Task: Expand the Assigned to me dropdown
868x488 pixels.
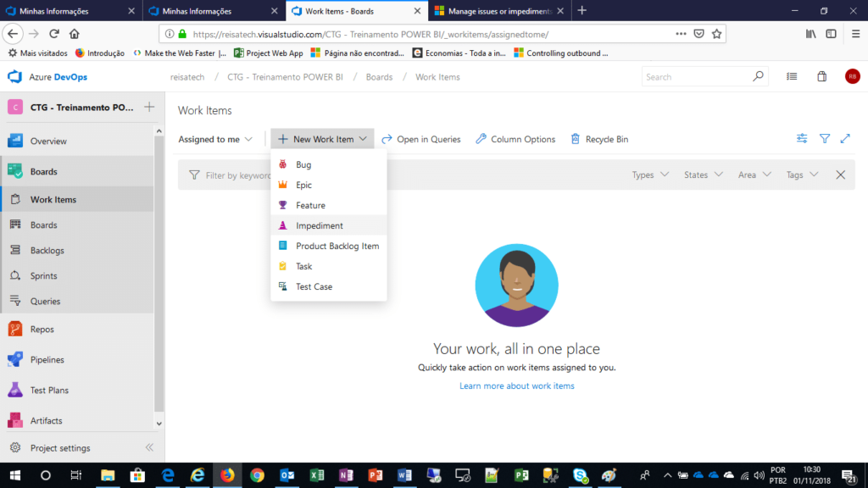Action: [x=215, y=139]
